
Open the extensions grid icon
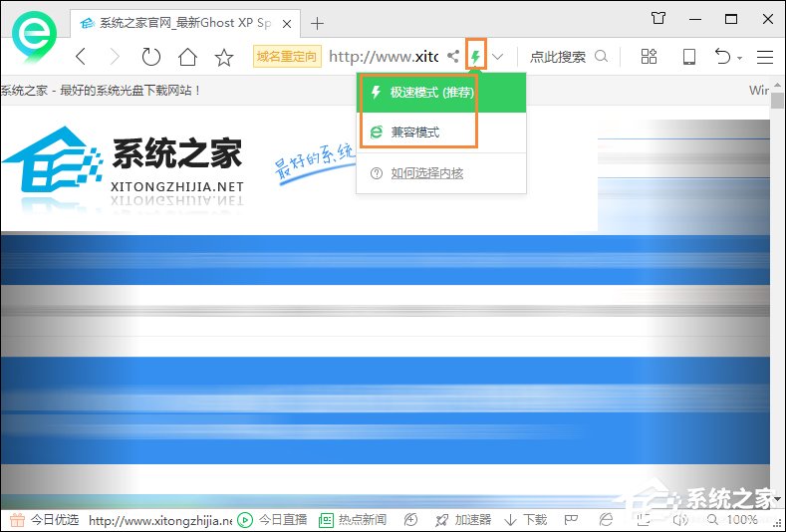(x=649, y=57)
